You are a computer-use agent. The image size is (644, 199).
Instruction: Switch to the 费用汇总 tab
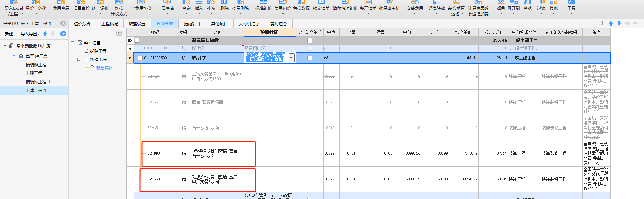pos(279,24)
